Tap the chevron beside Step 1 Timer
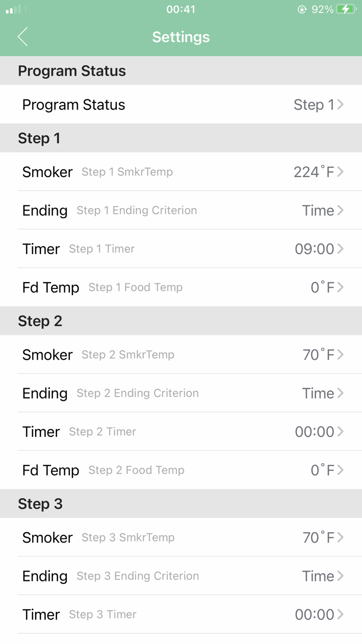This screenshot has width=362, height=644. coord(341,248)
